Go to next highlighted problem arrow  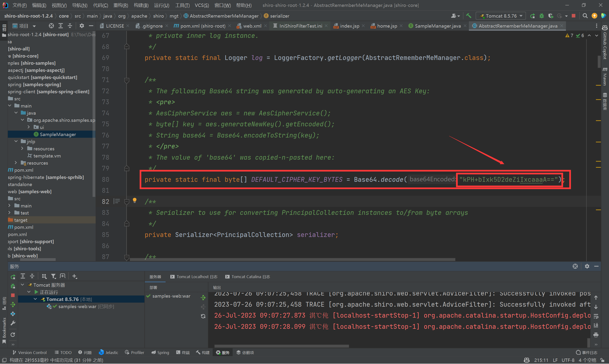point(596,35)
